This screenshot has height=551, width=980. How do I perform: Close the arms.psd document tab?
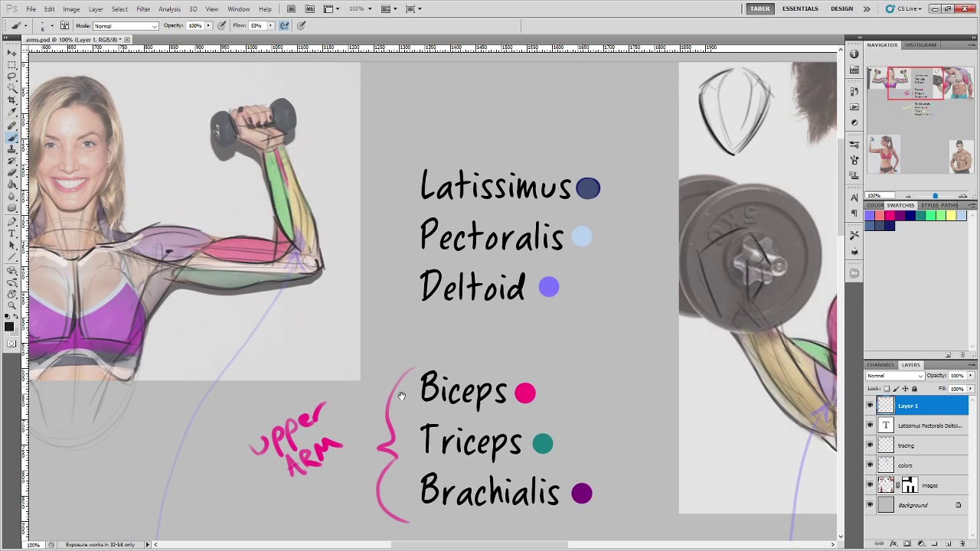pyautogui.click(x=127, y=40)
